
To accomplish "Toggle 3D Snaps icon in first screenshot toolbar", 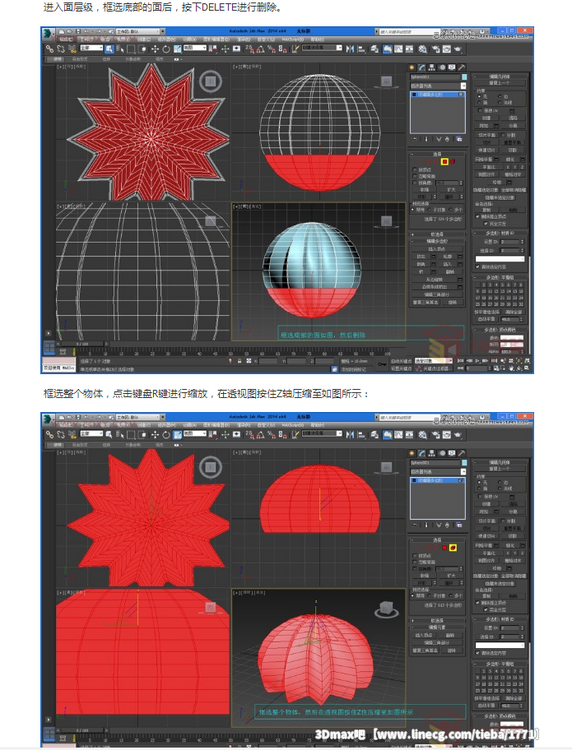I will pyautogui.click(x=250, y=49).
